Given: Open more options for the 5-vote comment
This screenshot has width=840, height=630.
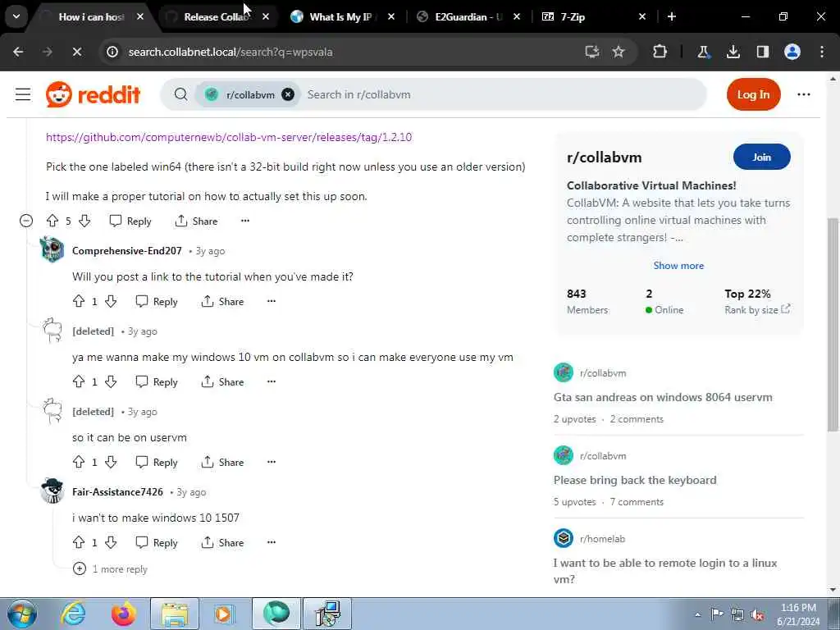Looking at the screenshot, I should (244, 221).
